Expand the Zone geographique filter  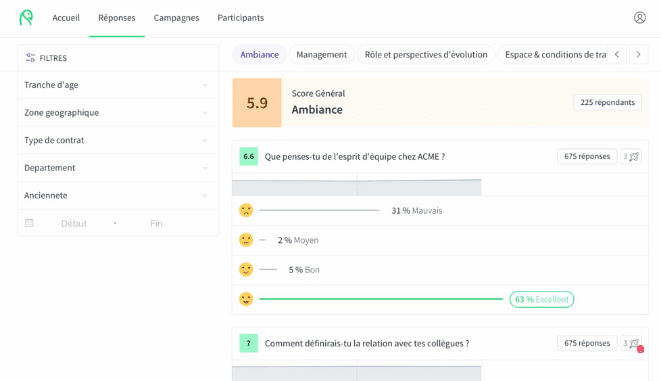(x=118, y=113)
